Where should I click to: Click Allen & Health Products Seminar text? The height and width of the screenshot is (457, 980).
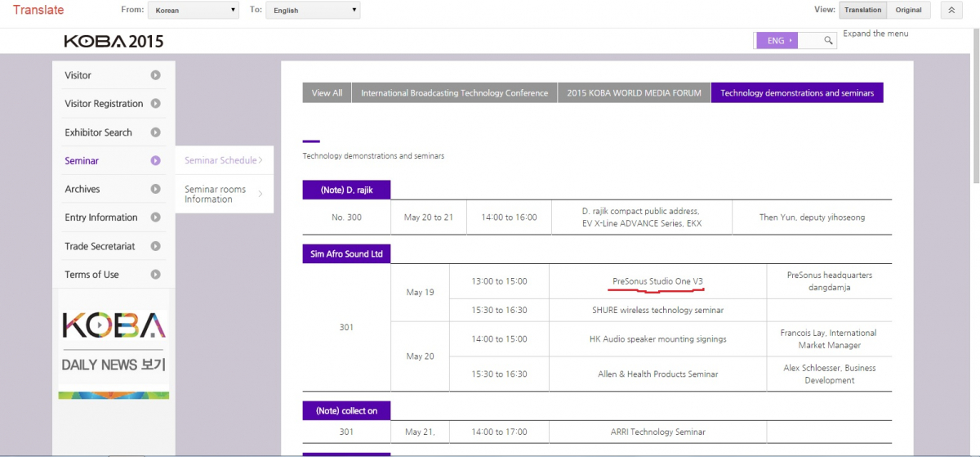click(657, 374)
